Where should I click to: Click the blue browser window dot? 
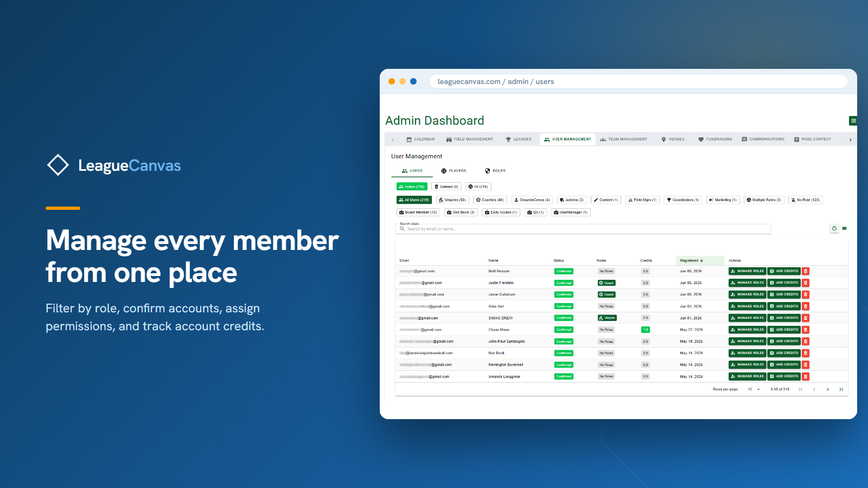pos(413,81)
